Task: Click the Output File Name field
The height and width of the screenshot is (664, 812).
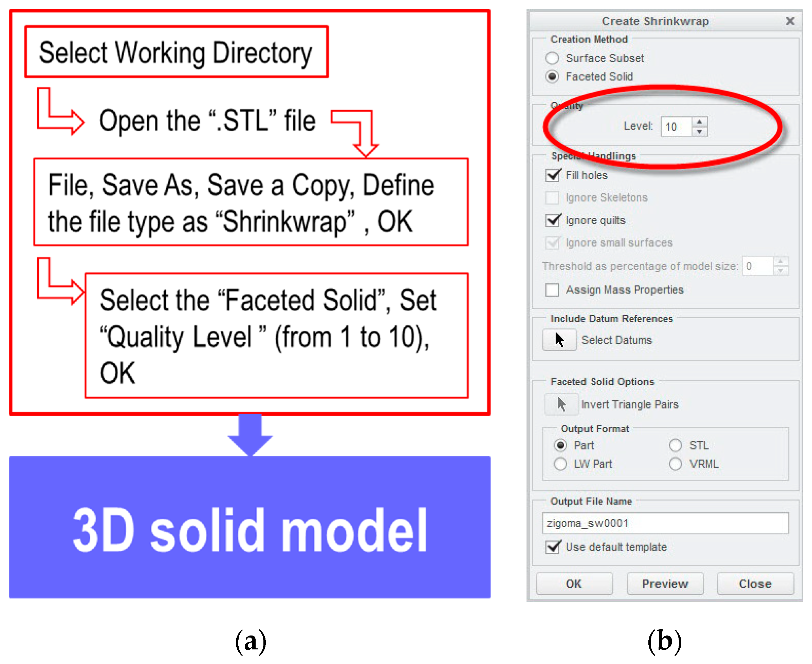Action: (665, 523)
